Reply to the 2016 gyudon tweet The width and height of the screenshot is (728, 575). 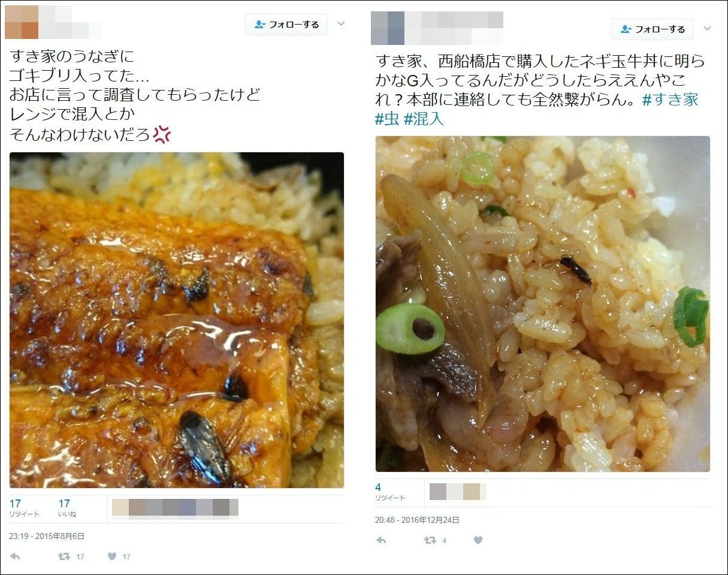381,540
